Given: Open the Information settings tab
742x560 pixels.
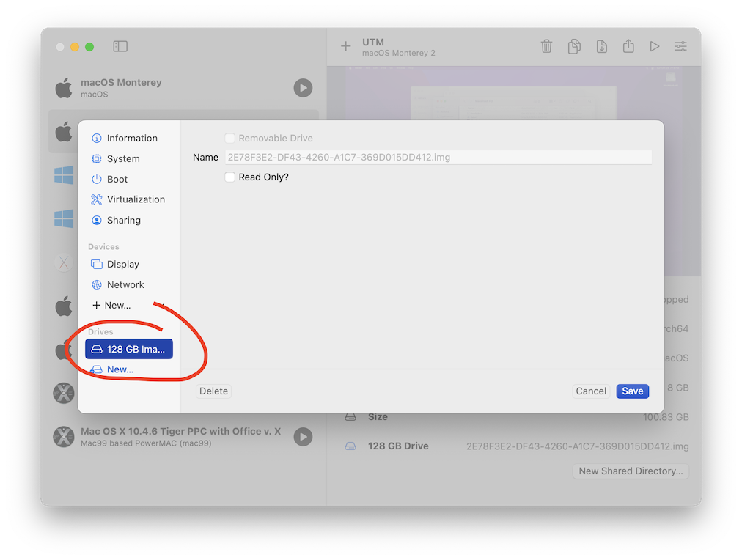Looking at the screenshot, I should click(129, 138).
